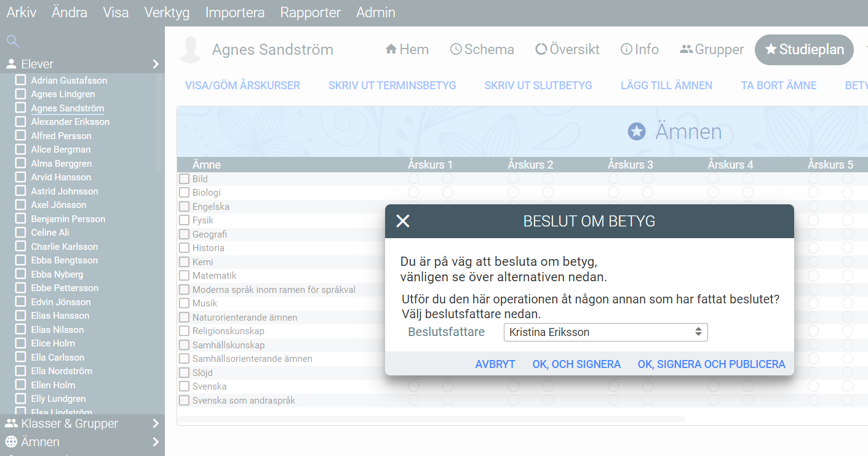868x456 pixels.
Task: Click the Hem house icon
Action: point(391,50)
